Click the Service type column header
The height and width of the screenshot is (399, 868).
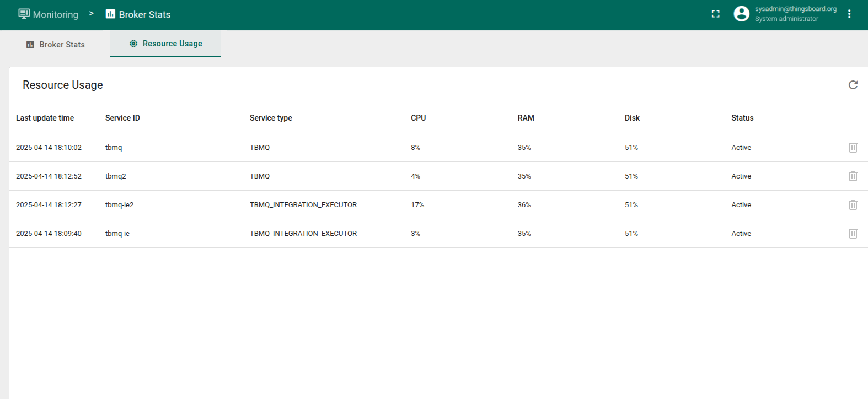click(x=271, y=118)
